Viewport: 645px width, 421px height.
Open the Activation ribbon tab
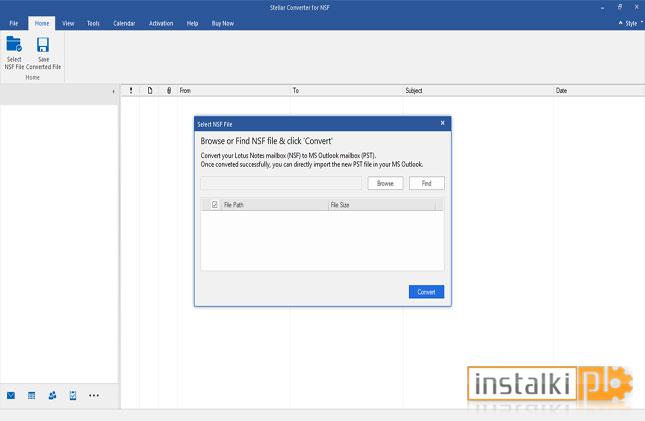coord(161,23)
